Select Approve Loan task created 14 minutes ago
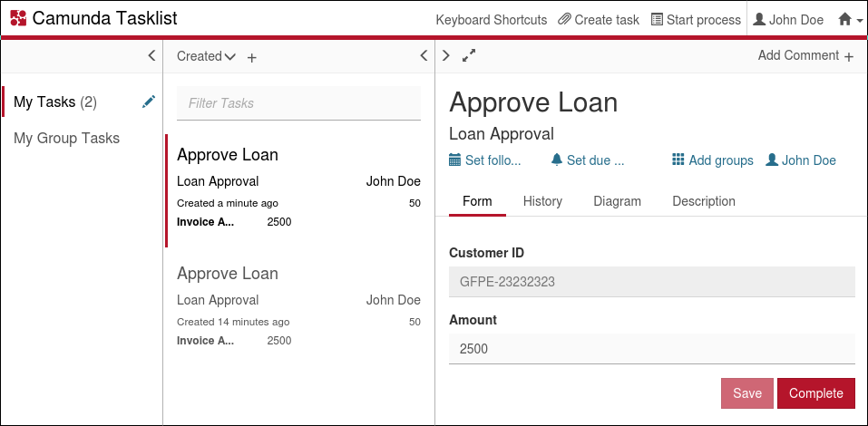The width and height of the screenshot is (868, 426). point(298,309)
